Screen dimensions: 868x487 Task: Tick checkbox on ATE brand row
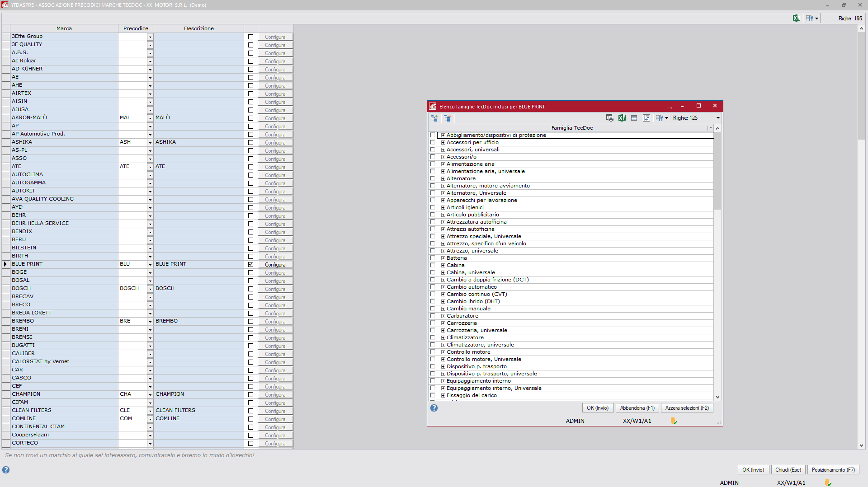coord(250,167)
